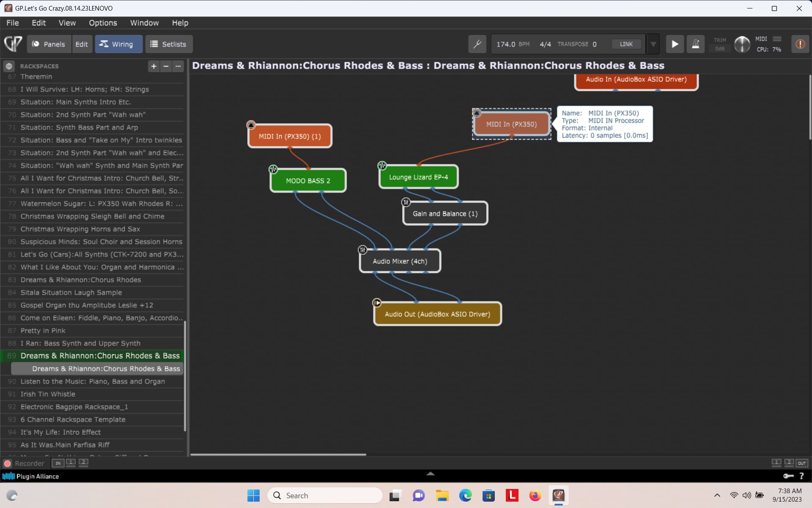Viewport: 812px width, 508px height.
Task: Click MIDI In (PX350) selected block icon
Action: [x=477, y=113]
